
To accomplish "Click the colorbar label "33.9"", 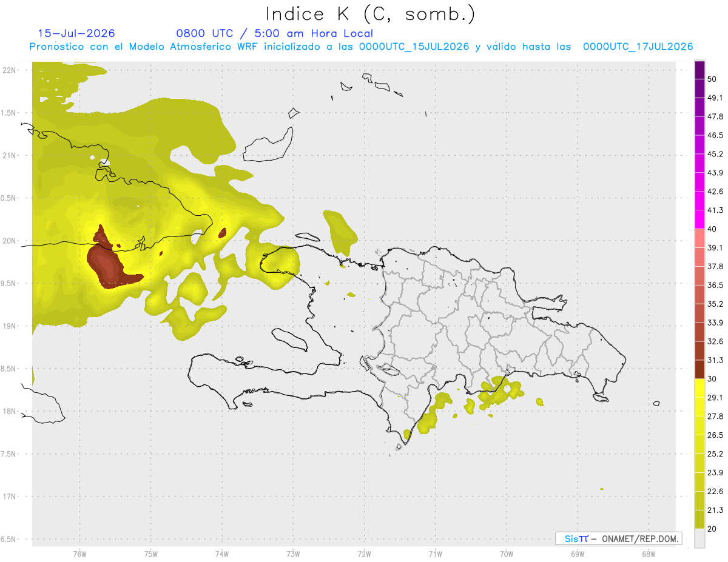I will click(716, 323).
